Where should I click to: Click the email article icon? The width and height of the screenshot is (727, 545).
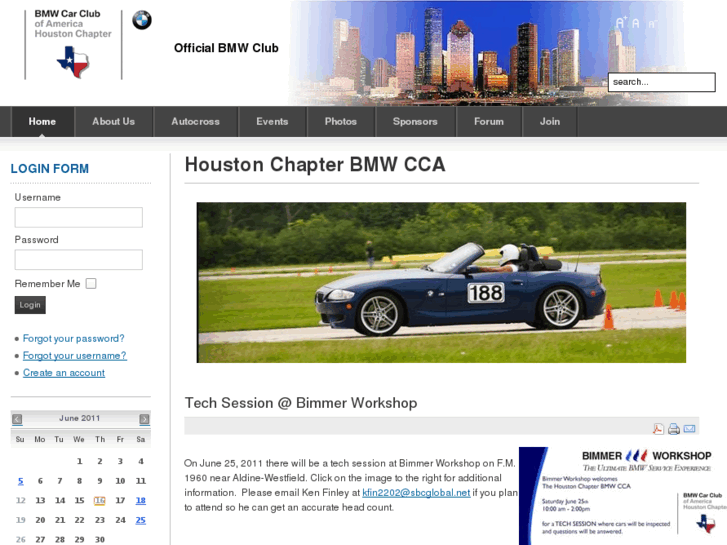(x=689, y=429)
